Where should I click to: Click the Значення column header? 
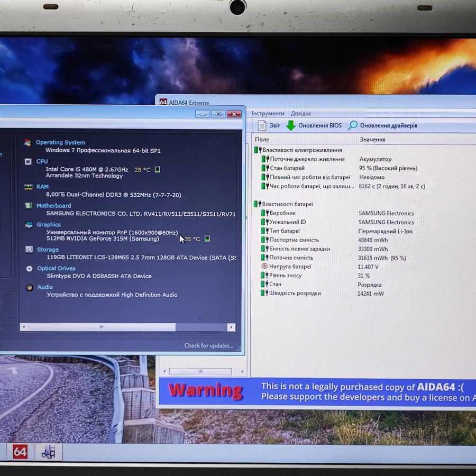tap(416, 139)
